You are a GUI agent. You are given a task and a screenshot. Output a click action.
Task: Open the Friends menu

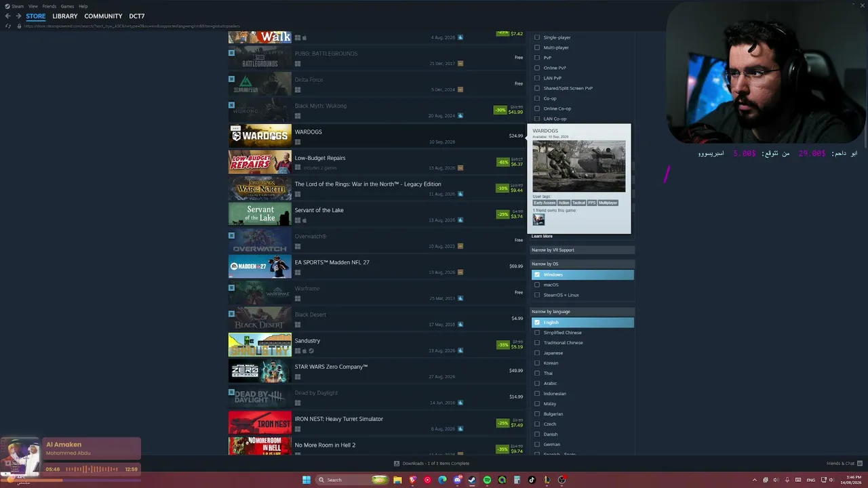[x=50, y=6]
